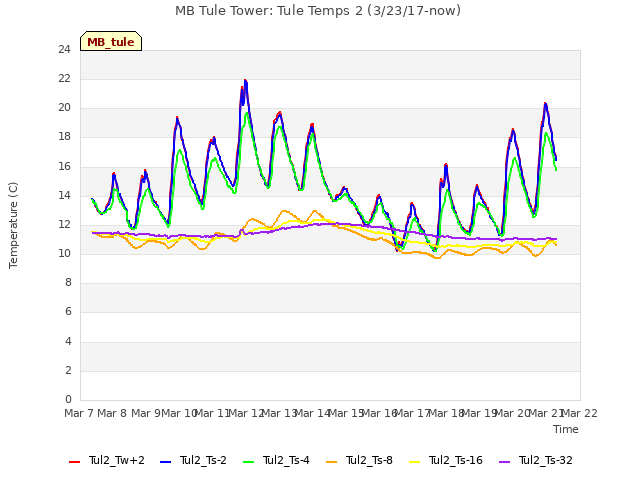The image size is (640, 480).
Task: Click the '0' y-axis tick label
Action: (x=68, y=399)
